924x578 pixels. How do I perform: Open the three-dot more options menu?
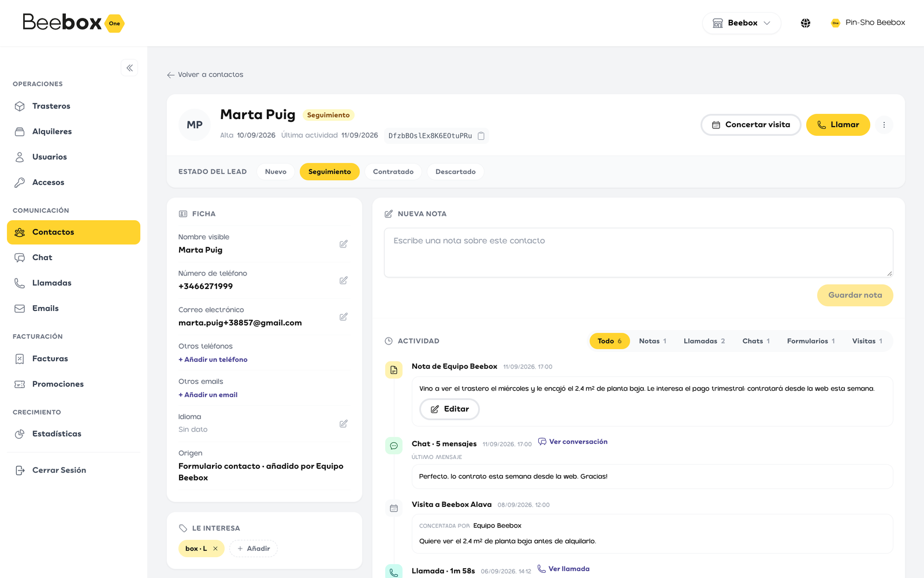[x=884, y=125]
